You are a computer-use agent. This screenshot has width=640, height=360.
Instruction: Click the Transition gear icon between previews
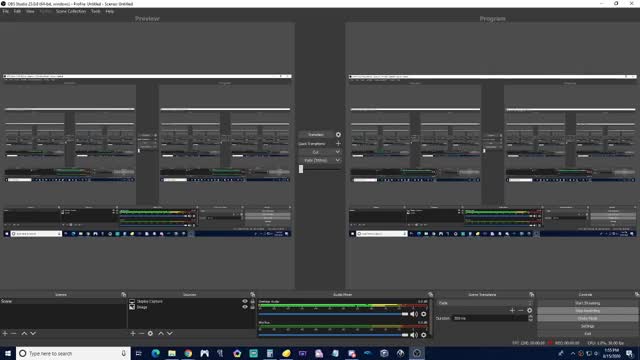(338, 135)
